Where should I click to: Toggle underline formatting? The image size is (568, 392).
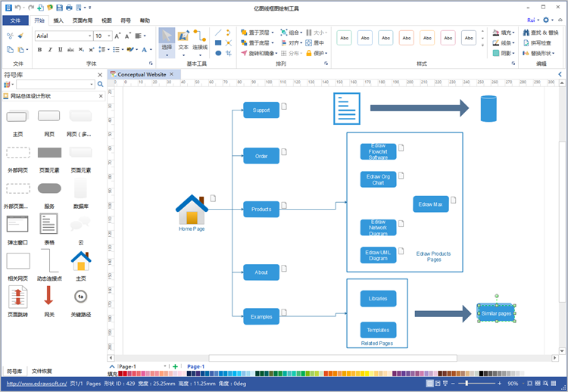click(x=60, y=50)
